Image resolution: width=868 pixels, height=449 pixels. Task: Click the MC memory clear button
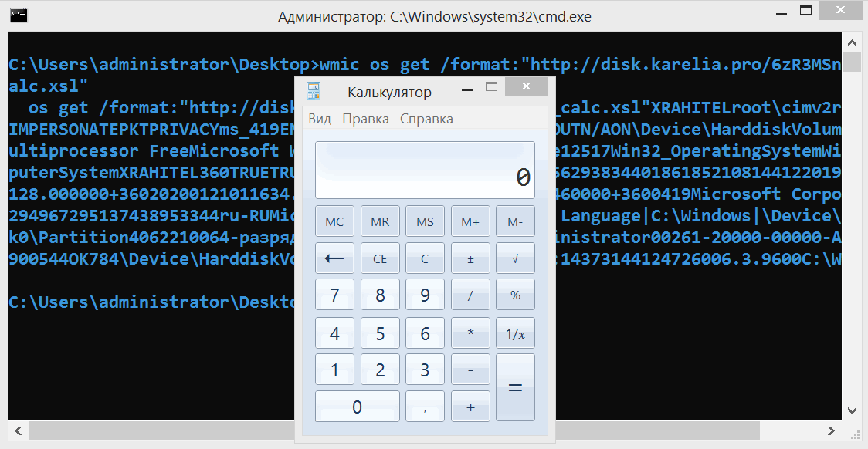(x=334, y=221)
